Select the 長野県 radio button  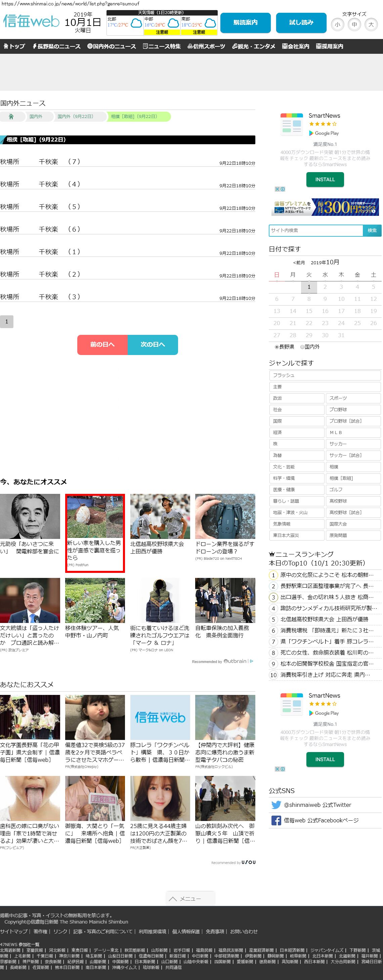[276, 347]
